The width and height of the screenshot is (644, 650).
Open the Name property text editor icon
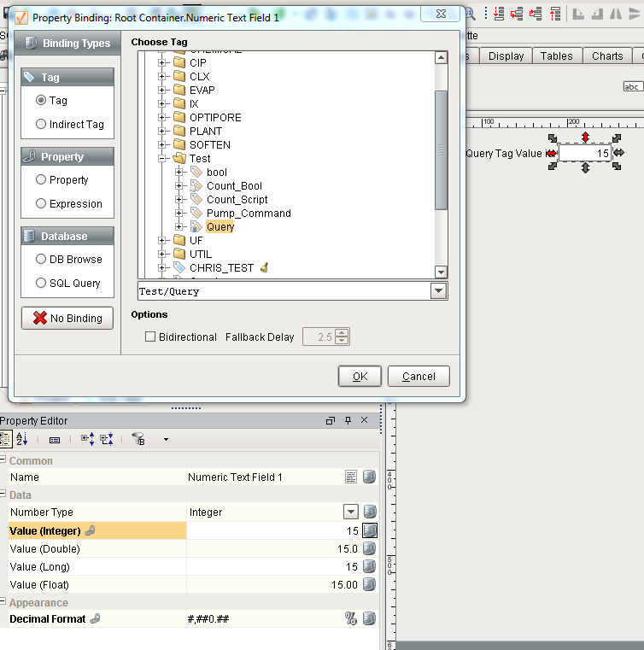pyautogui.click(x=350, y=477)
